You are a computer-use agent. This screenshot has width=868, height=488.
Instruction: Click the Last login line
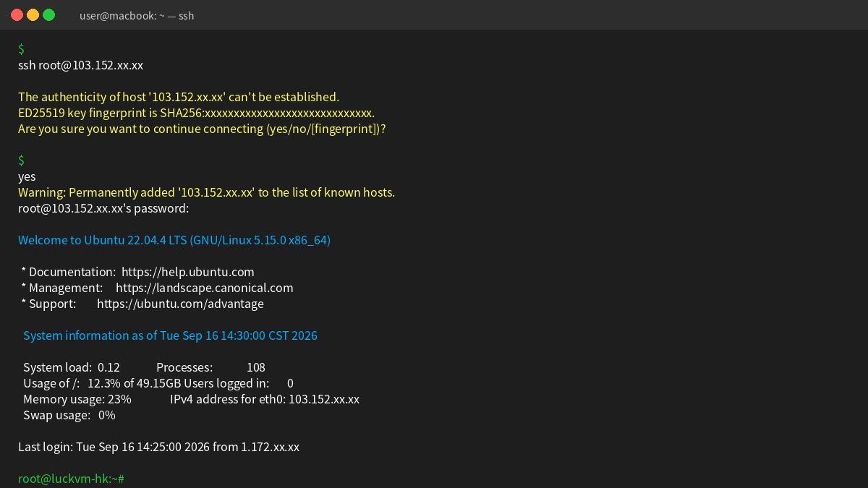tap(158, 447)
